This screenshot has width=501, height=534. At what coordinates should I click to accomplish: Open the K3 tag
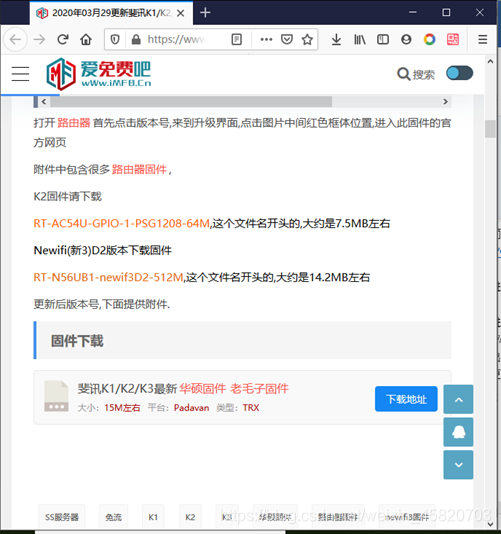[227, 517]
